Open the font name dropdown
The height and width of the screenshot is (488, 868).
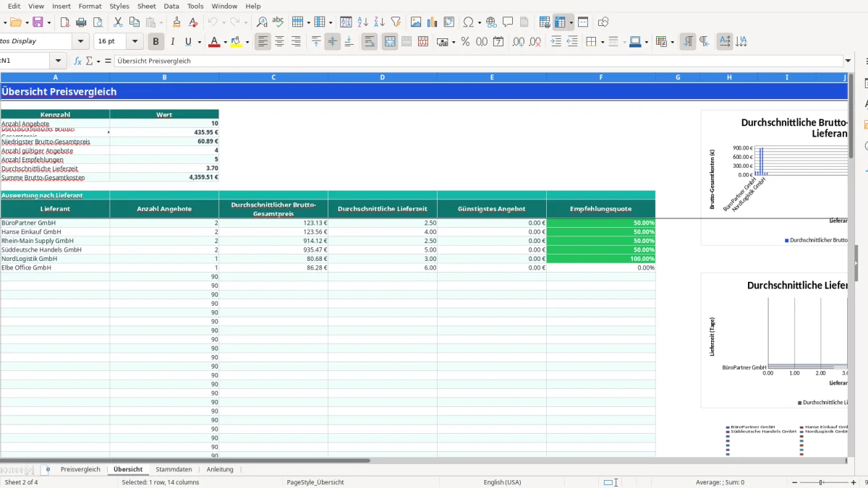click(80, 42)
